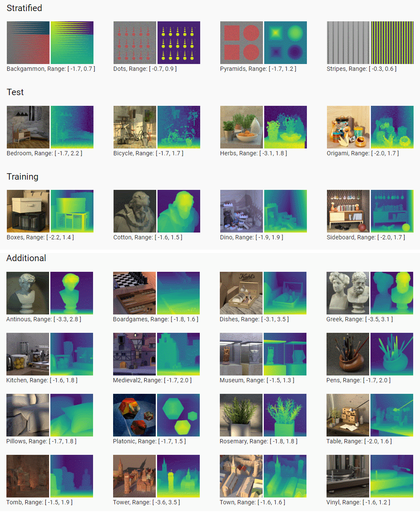This screenshot has width=420, height=512.
Task: Open the Backgammon scene photo thumbnail
Action: (x=28, y=43)
